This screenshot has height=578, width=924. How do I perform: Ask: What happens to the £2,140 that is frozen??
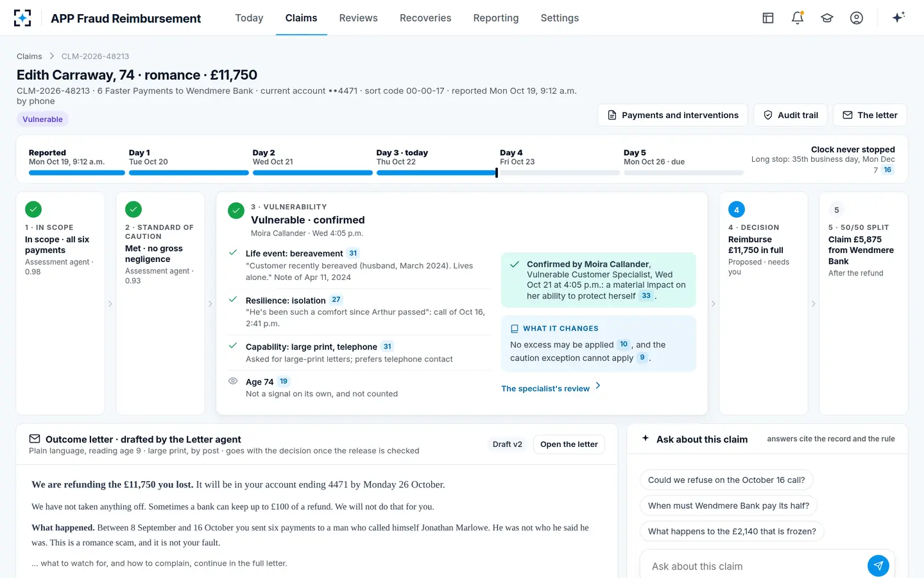[732, 531]
